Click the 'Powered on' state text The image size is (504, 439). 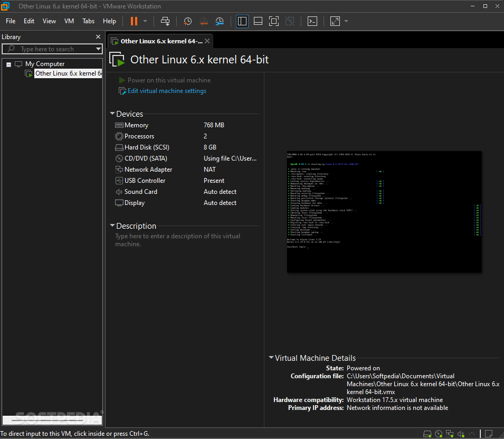[363, 368]
